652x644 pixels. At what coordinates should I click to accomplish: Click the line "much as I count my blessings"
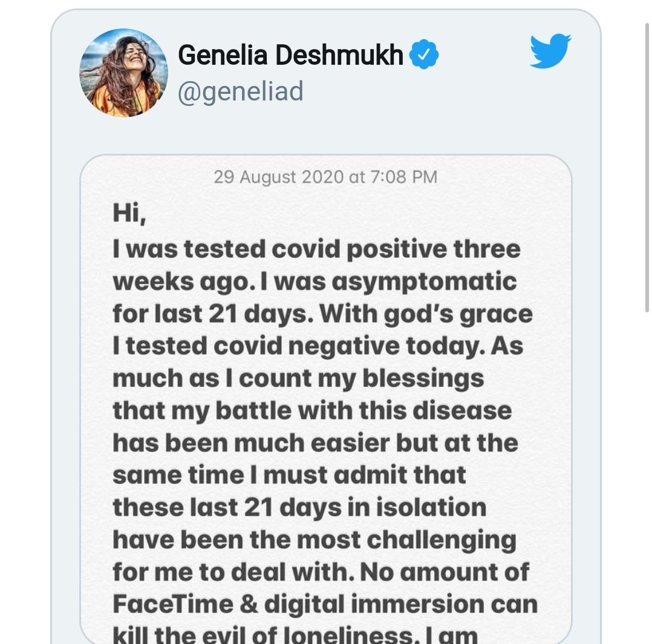click(x=299, y=378)
